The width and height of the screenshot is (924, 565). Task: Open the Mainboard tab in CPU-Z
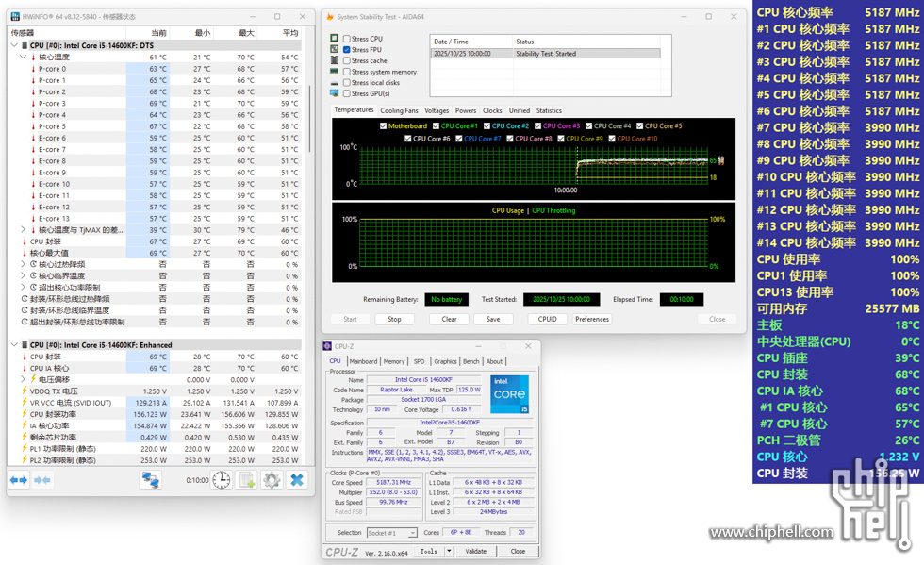pos(363,361)
